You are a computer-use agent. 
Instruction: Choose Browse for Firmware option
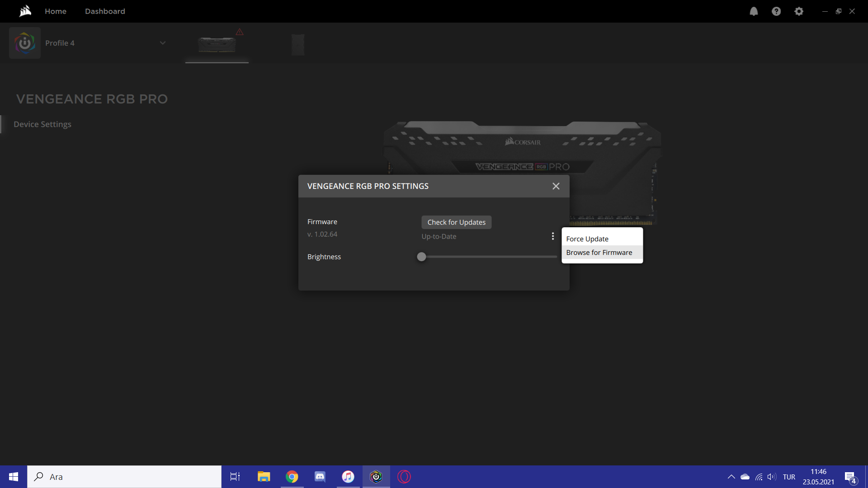click(x=602, y=252)
